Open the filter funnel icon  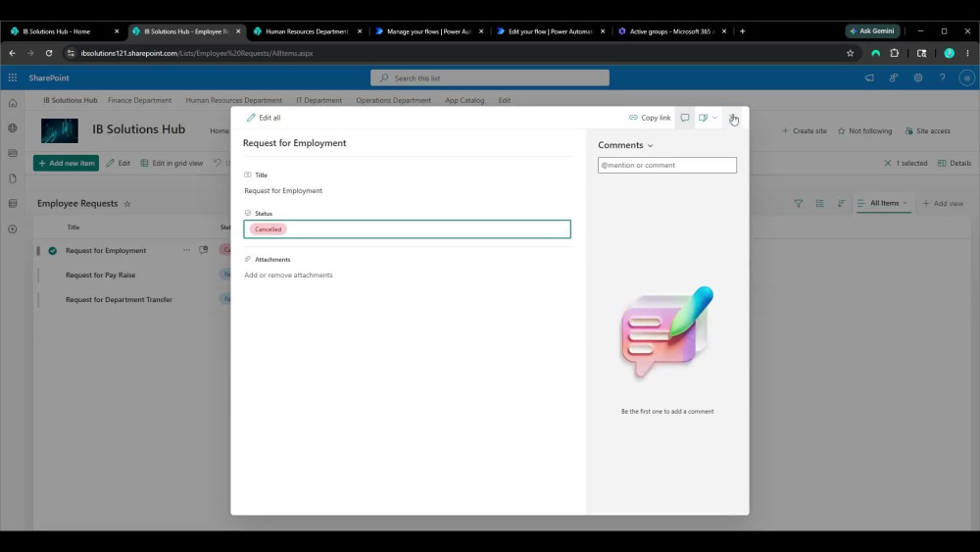click(798, 203)
